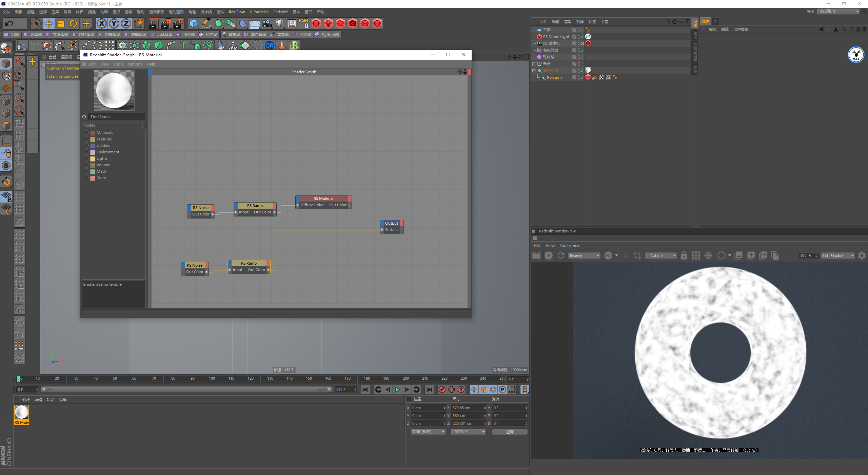Click the Undo arrow icon
This screenshot has height=475, width=868.
9,23
